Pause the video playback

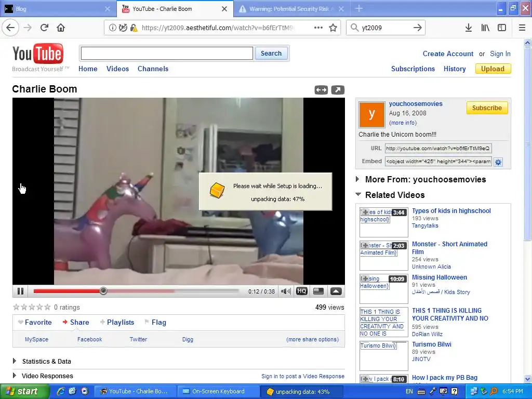(x=20, y=291)
